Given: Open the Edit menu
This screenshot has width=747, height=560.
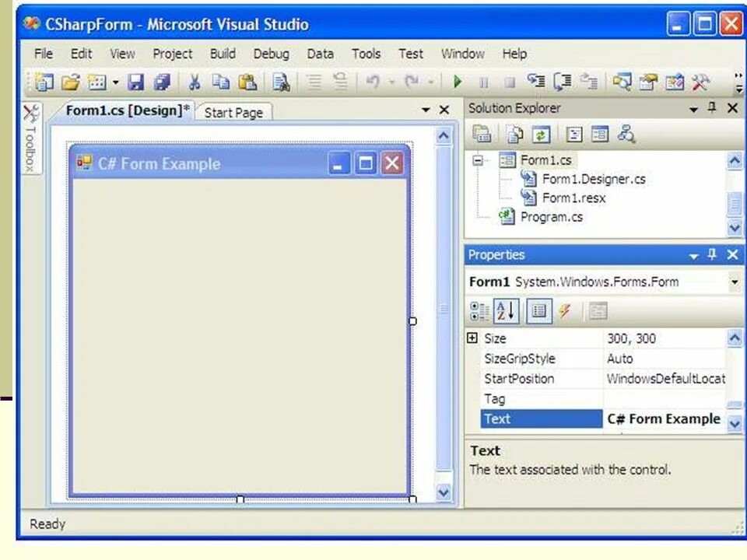Looking at the screenshot, I should 82,54.
